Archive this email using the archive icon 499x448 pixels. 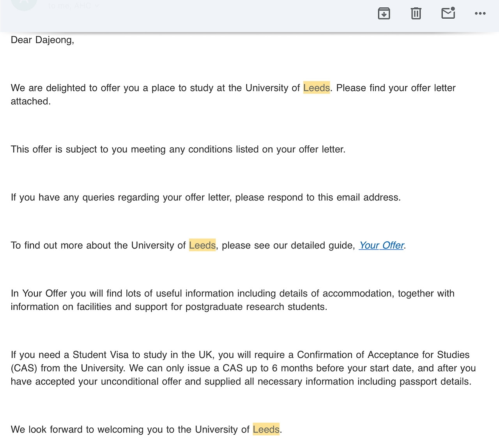(384, 14)
